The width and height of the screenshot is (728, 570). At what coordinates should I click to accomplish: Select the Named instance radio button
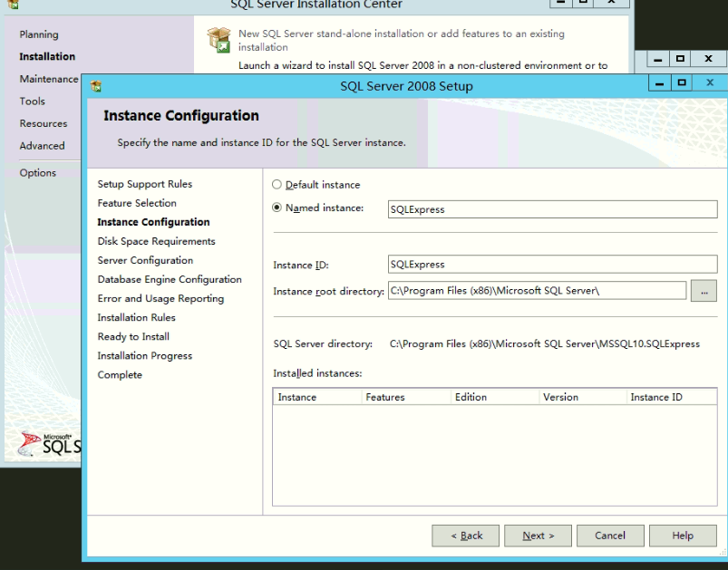pos(277,208)
